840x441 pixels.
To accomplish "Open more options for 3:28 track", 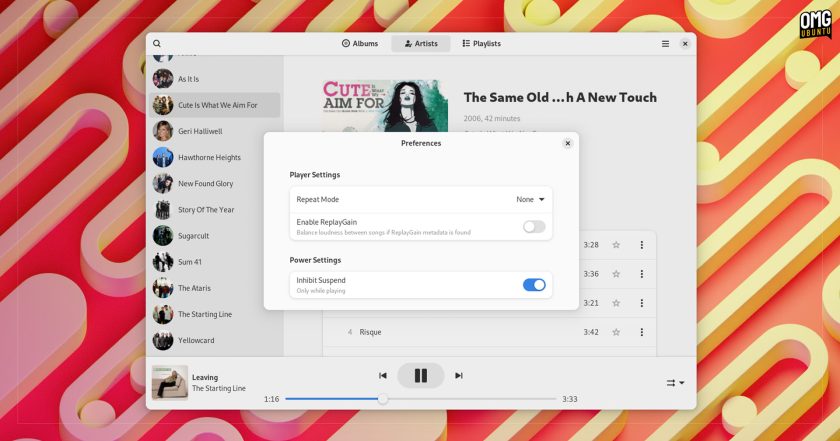I will coord(642,245).
